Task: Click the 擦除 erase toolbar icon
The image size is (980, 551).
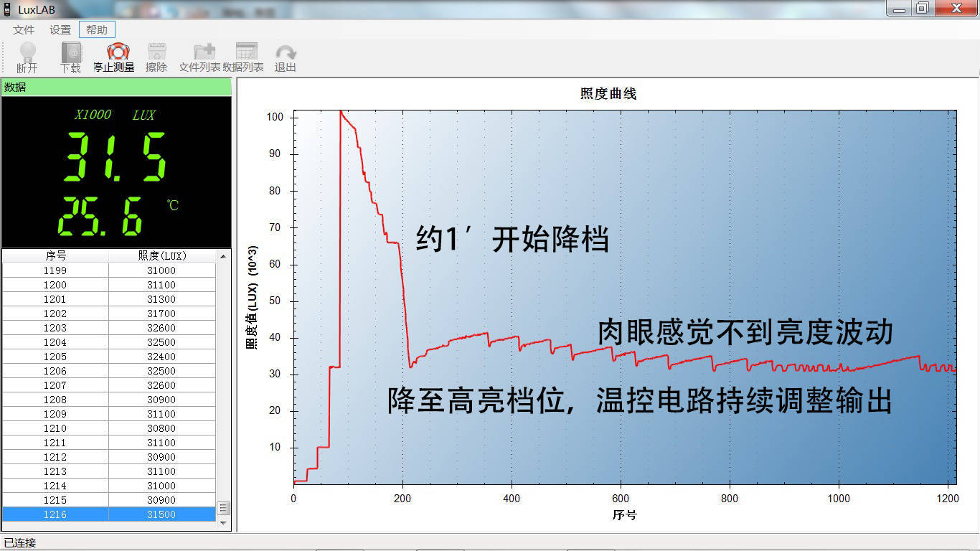Action: [x=156, y=57]
